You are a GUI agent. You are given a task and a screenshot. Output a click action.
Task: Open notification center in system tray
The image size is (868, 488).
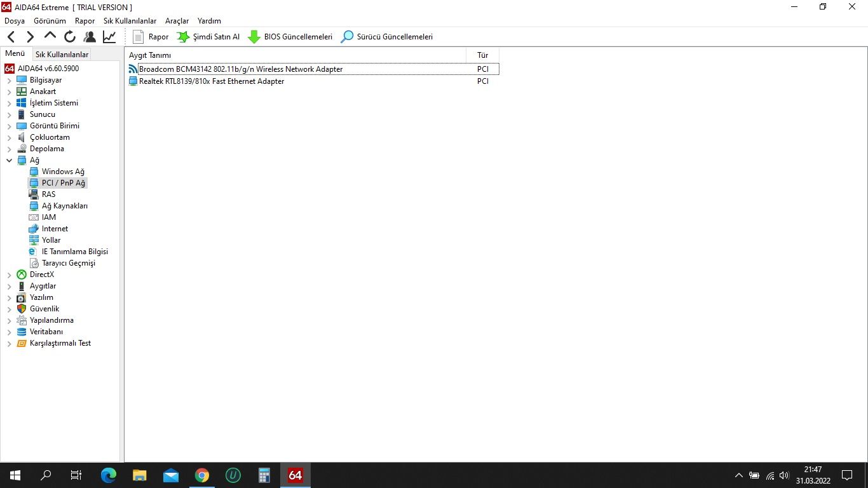tap(847, 475)
